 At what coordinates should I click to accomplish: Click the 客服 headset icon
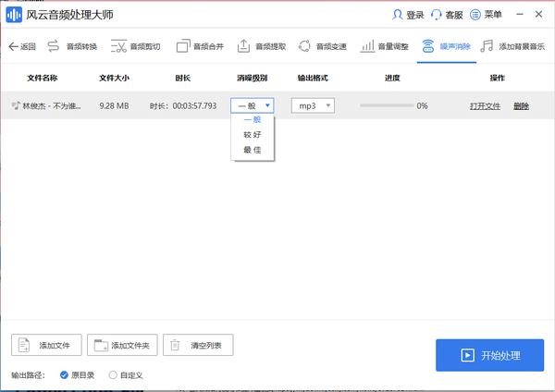click(x=436, y=15)
